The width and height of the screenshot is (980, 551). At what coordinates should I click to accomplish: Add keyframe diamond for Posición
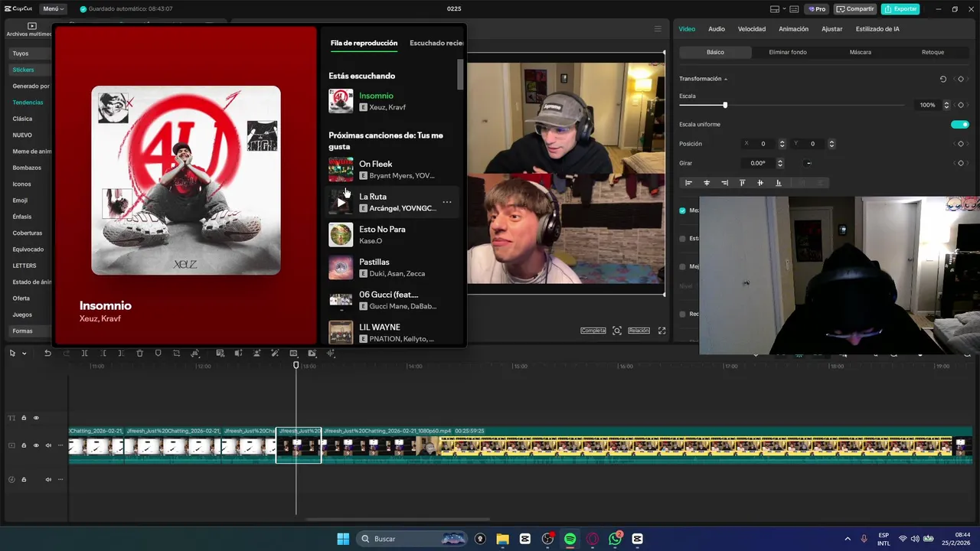pos(961,144)
